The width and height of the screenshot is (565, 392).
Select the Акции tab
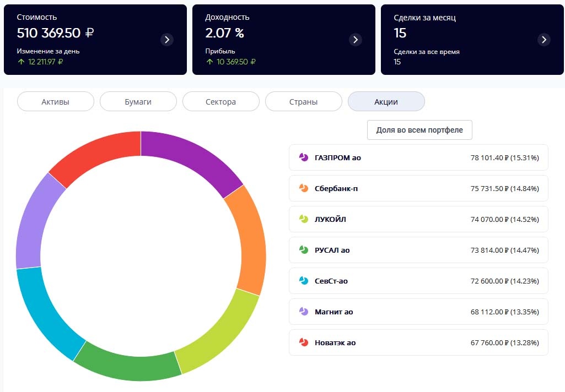[386, 101]
